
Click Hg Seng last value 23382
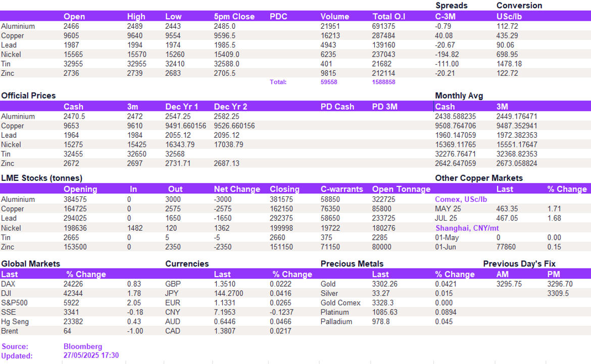click(x=73, y=322)
